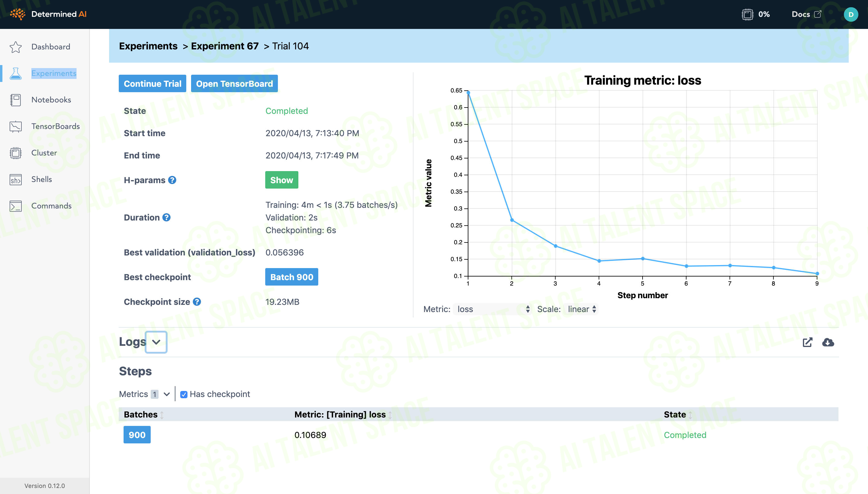Click the Cluster chip icon in sidebar
Image resolution: width=868 pixels, height=494 pixels.
(16, 153)
